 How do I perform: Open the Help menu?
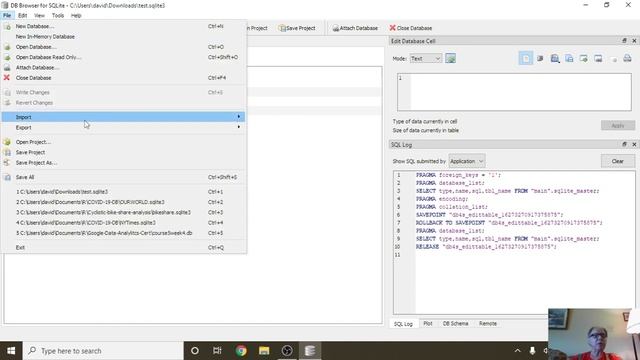click(x=76, y=16)
